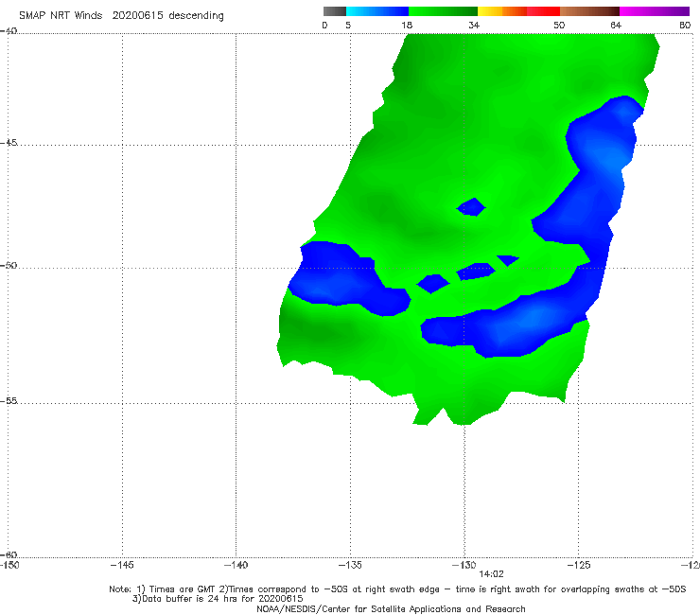Click the longitude axis label '-125'
This screenshot has height=615, width=700.
tap(579, 566)
